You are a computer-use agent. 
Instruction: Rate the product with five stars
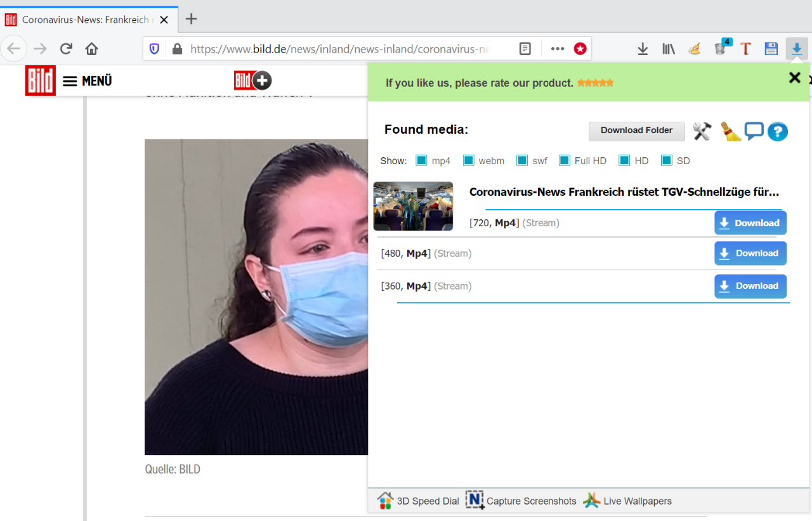tap(595, 83)
